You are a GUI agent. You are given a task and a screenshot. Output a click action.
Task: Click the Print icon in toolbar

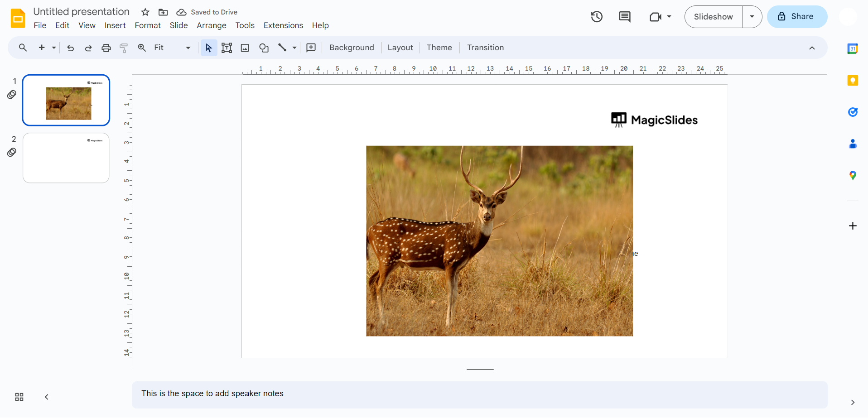tap(106, 48)
